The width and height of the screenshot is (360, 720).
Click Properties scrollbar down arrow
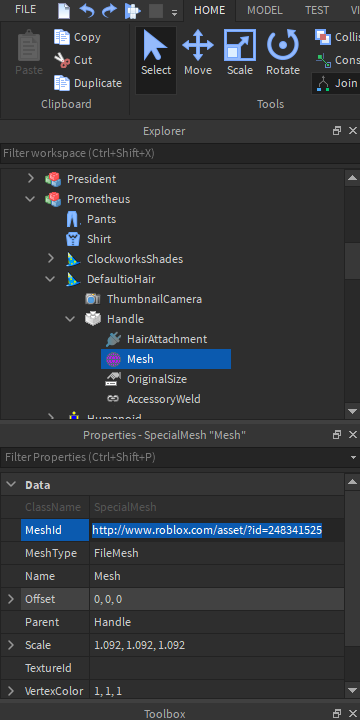[x=352, y=690]
